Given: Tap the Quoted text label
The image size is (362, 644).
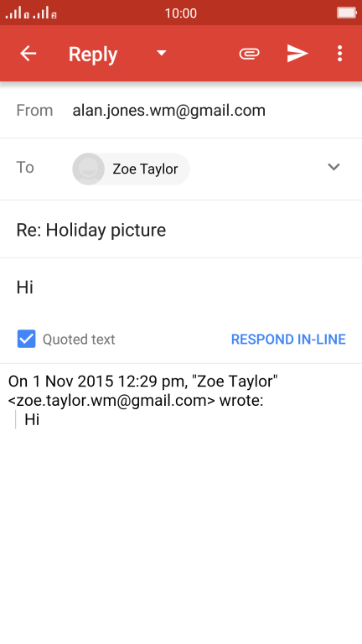Looking at the screenshot, I should pyautogui.click(x=79, y=340).
